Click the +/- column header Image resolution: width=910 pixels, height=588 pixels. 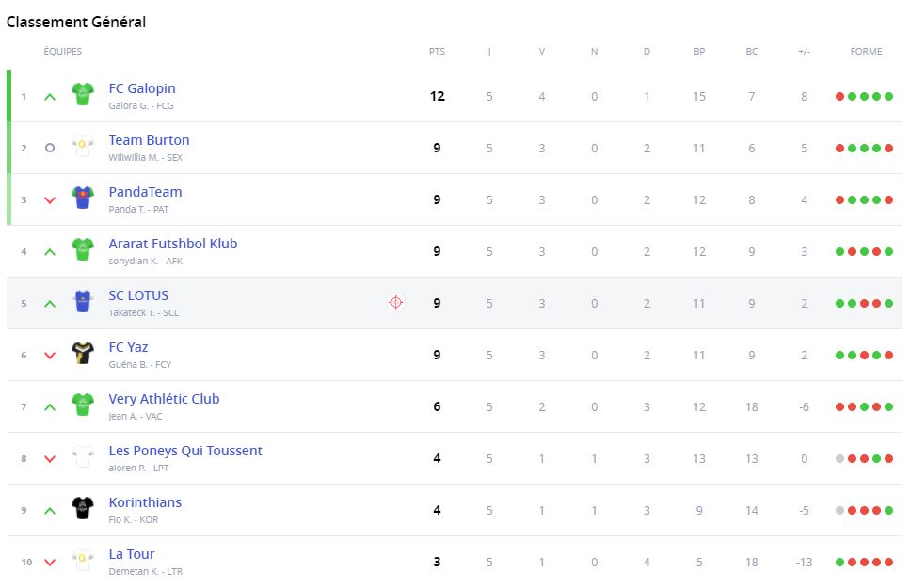coord(804,52)
